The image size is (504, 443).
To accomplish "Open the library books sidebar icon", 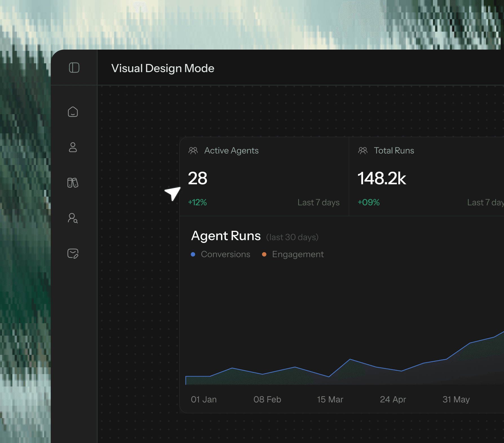I will (x=73, y=183).
